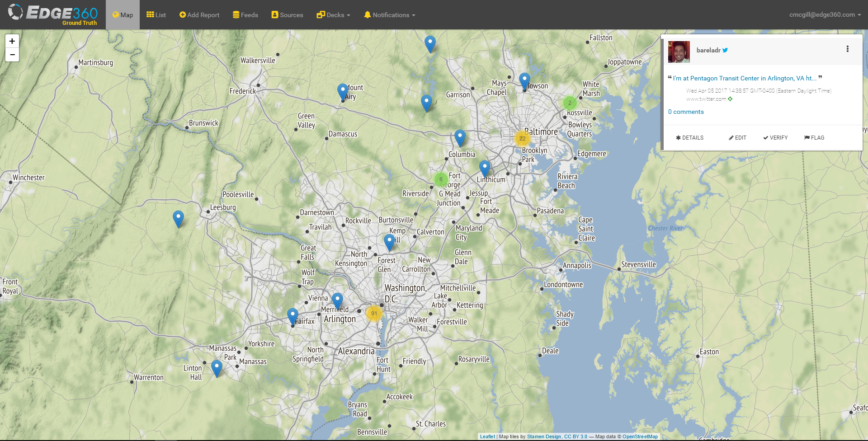Click the bareladr profile photo thumbnail
The image size is (868, 441).
[x=679, y=52]
